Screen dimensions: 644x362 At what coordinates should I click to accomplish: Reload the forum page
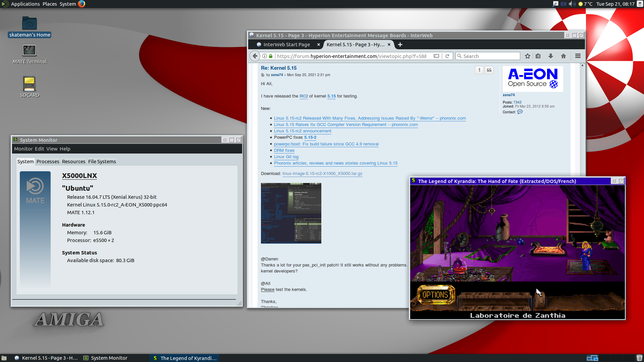[447, 56]
